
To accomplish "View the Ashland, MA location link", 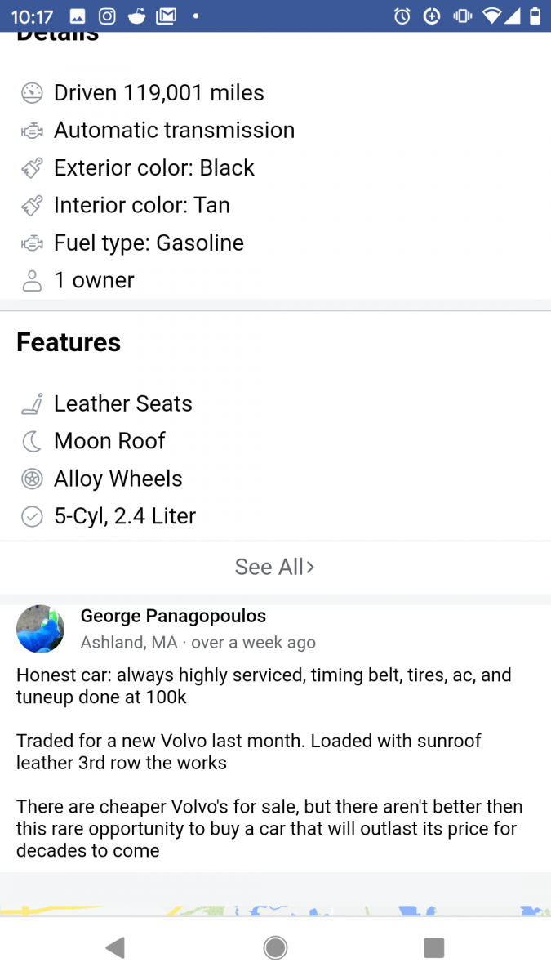I will [128, 642].
